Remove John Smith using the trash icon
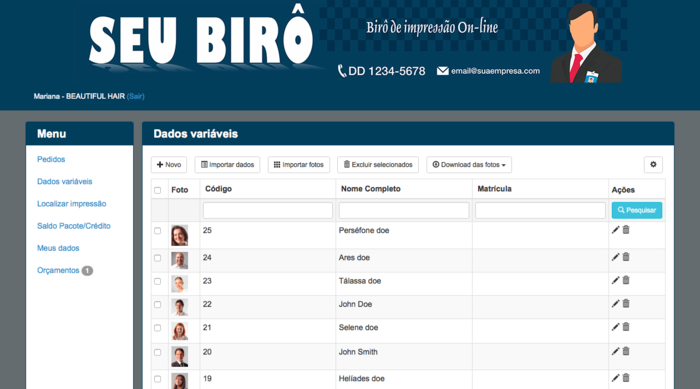Screen dimensions: 700x389 pyautogui.click(x=626, y=351)
